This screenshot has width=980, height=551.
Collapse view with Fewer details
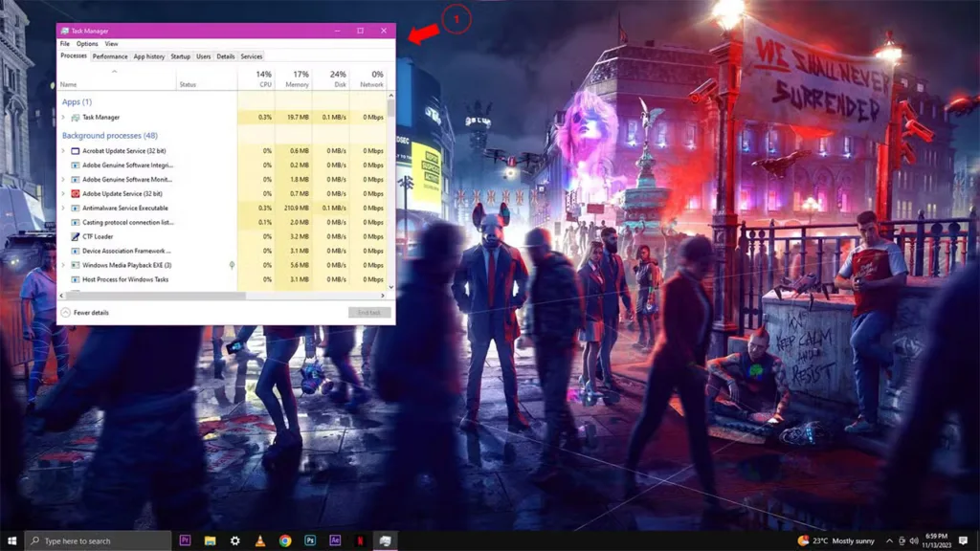coord(85,313)
